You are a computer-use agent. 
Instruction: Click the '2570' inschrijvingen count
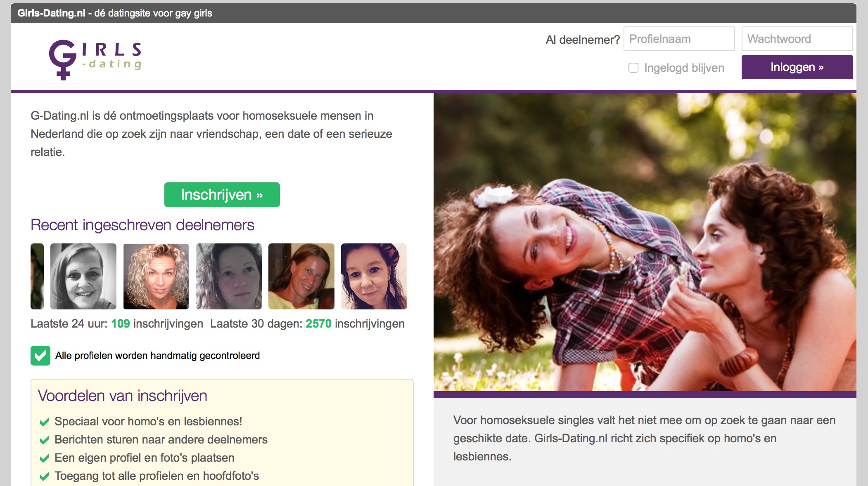point(318,323)
